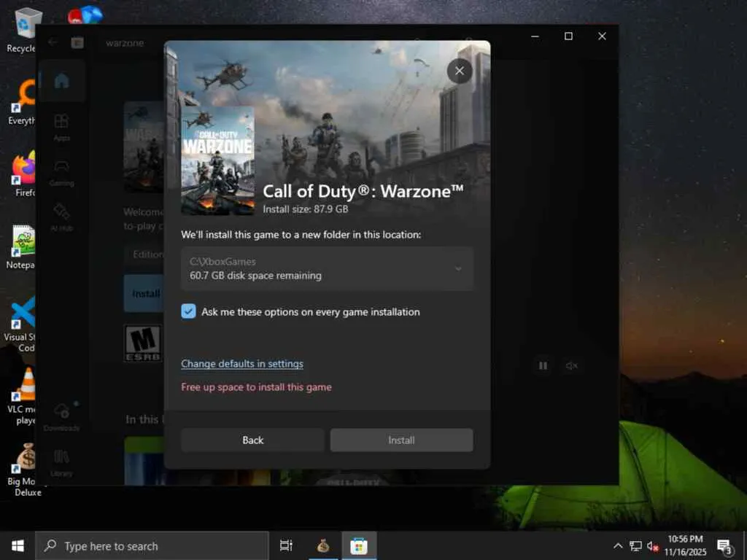Click Free up space to install this game
The width and height of the screenshot is (747, 560).
pos(256,387)
